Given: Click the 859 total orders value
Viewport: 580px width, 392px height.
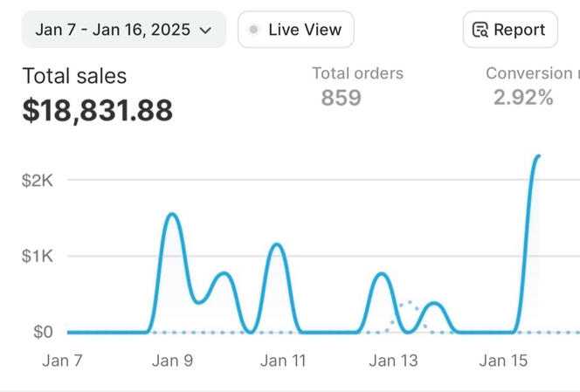Looking at the screenshot, I should [x=341, y=98].
